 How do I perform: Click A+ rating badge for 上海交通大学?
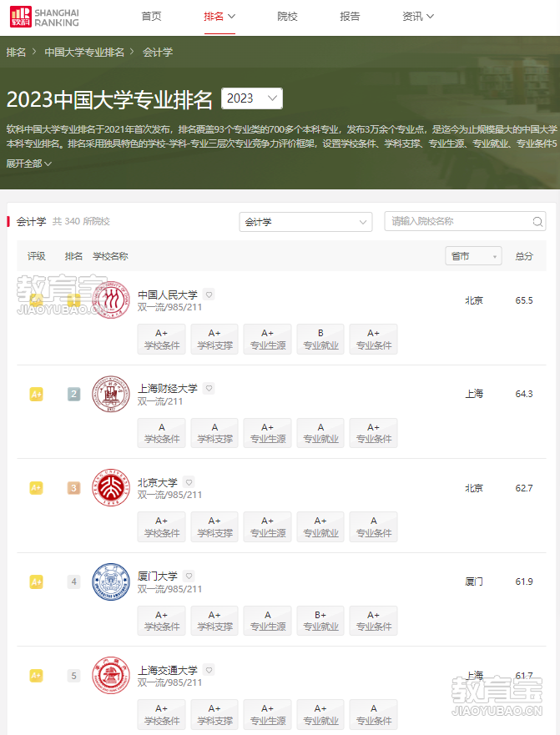36,676
